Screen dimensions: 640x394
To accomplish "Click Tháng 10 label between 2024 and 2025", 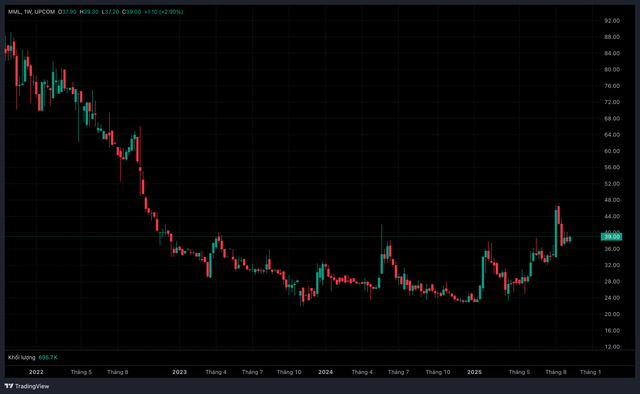I will pyautogui.click(x=438, y=372).
